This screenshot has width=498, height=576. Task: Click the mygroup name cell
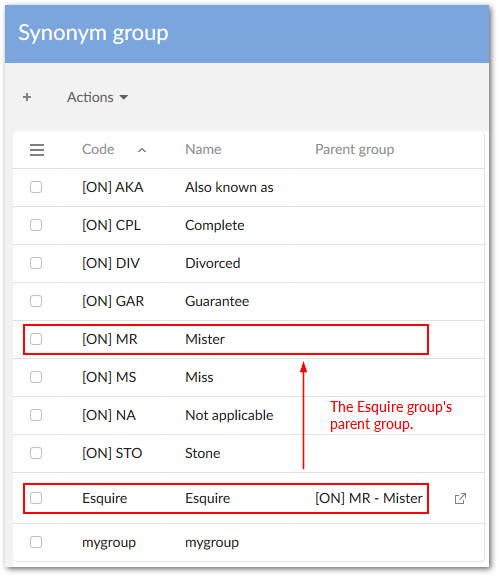pos(212,543)
